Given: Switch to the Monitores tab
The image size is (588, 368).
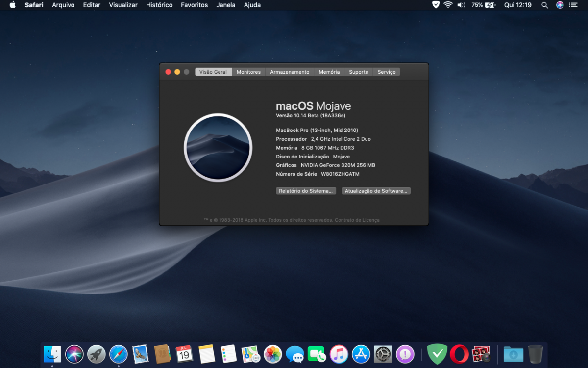Looking at the screenshot, I should click(x=248, y=72).
